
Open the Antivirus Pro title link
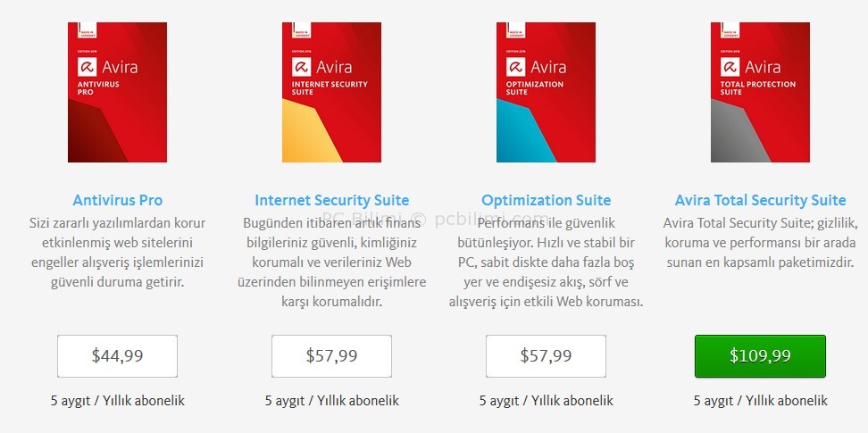click(x=118, y=200)
